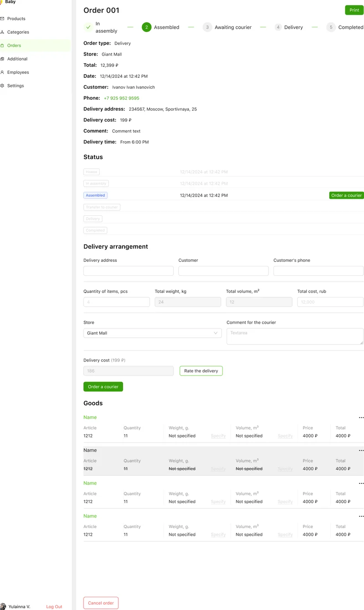Focus the Quantity of items field
The width and height of the screenshot is (364, 610).
(x=116, y=302)
